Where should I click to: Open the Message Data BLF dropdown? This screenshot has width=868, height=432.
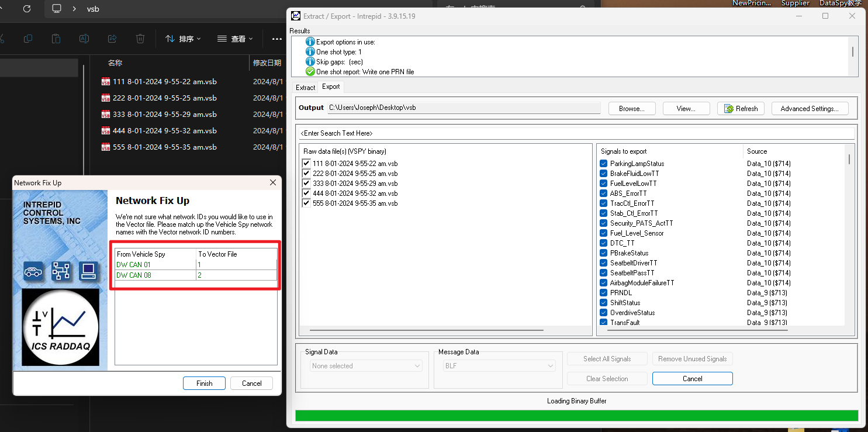click(499, 366)
